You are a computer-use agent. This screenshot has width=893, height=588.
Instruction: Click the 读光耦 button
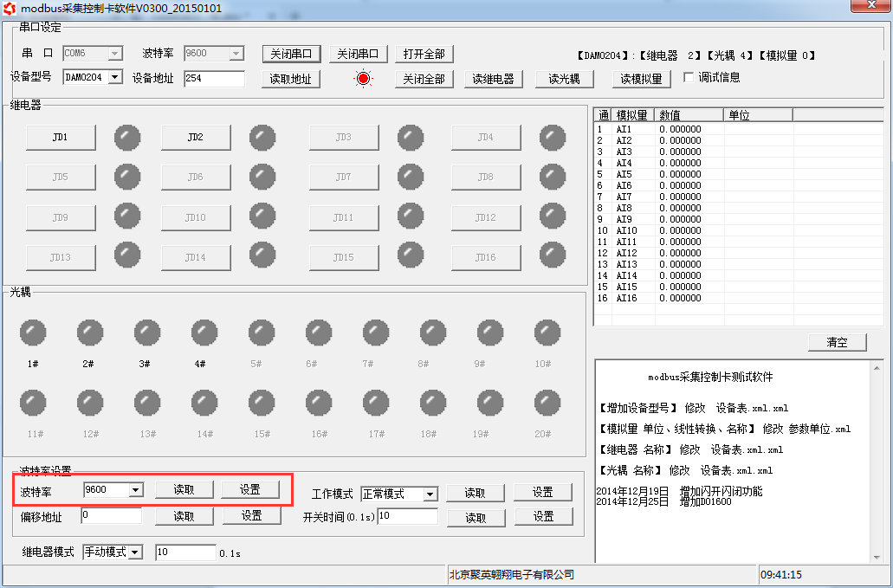pos(565,79)
